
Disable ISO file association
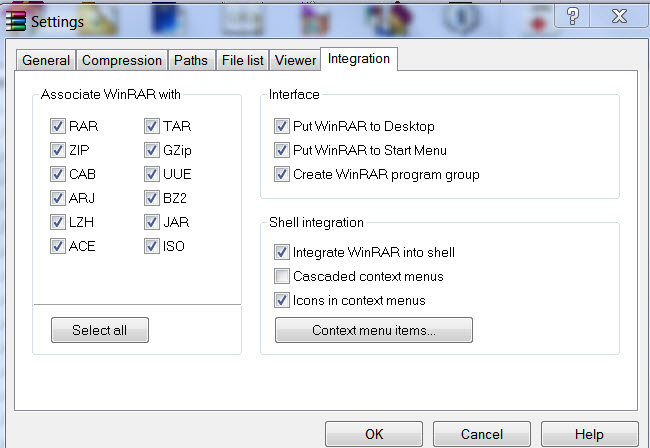(152, 246)
